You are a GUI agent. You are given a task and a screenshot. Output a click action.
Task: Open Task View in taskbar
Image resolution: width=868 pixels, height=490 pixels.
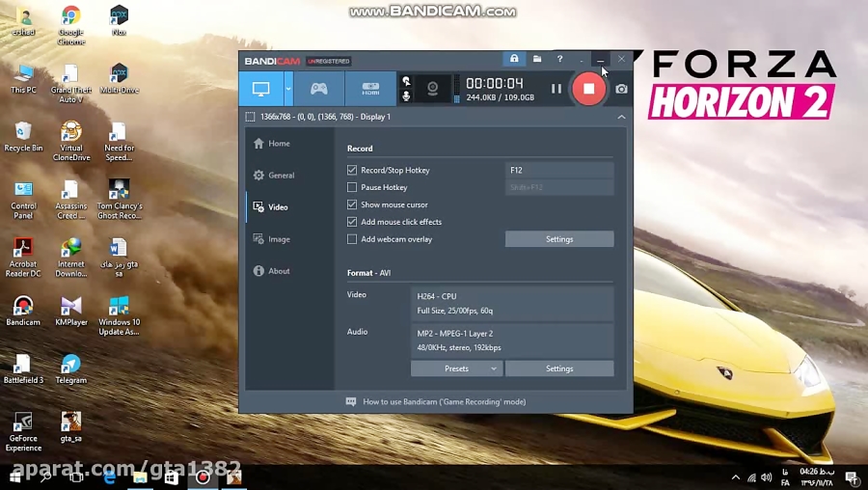[x=77, y=477]
